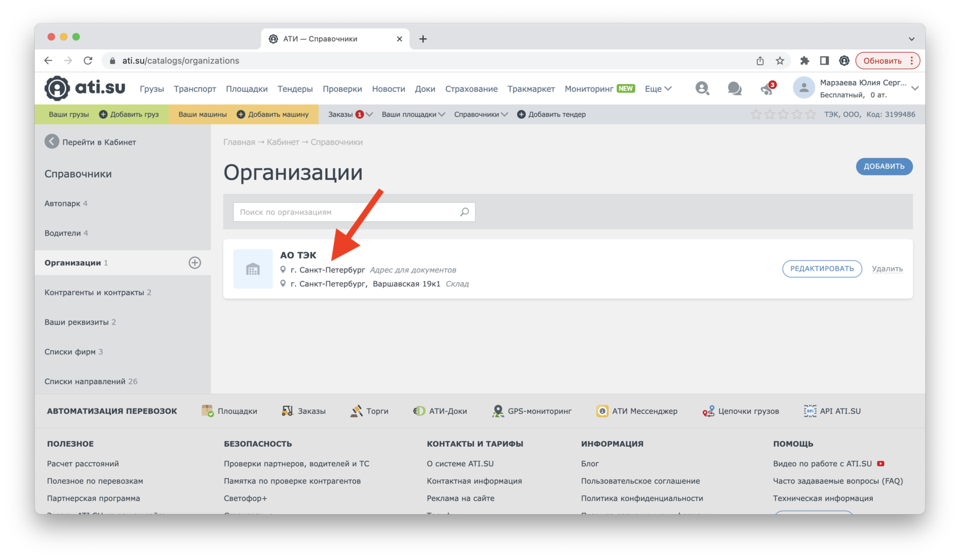This screenshot has height=560, width=960.
Task: Open the user search icon in header
Action: (702, 88)
